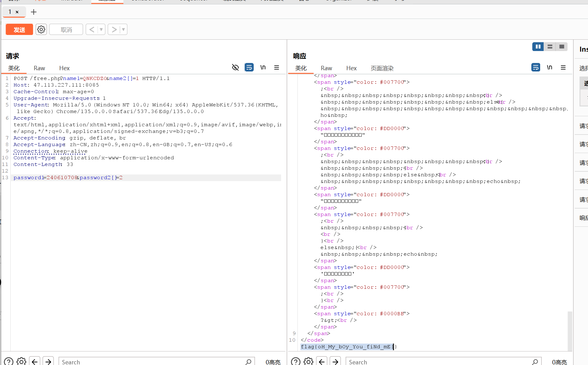Screen dimensions: 588x365
Task: Switch the response view to 页面渲染
Action: tap(382, 68)
